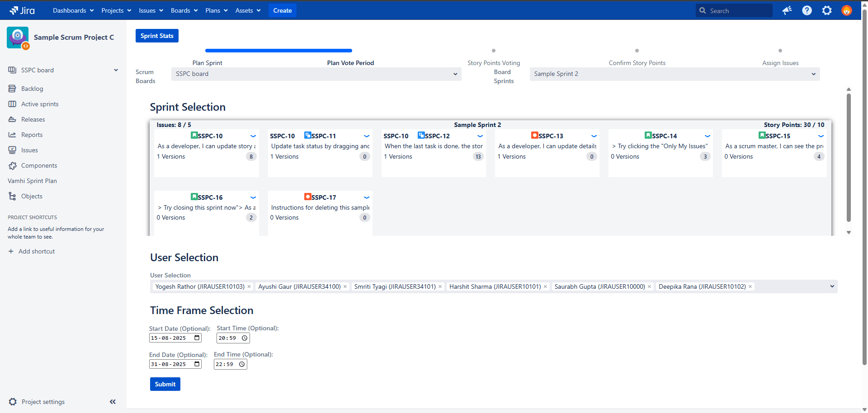868x413 pixels.
Task: Expand the SSPC-13 issue card chevron
Action: (x=594, y=136)
